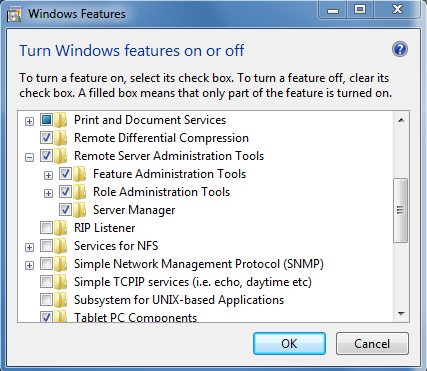Select Subsystem for UNIX-based Applications label
Image resolution: width=427 pixels, height=371 pixels.
point(179,300)
